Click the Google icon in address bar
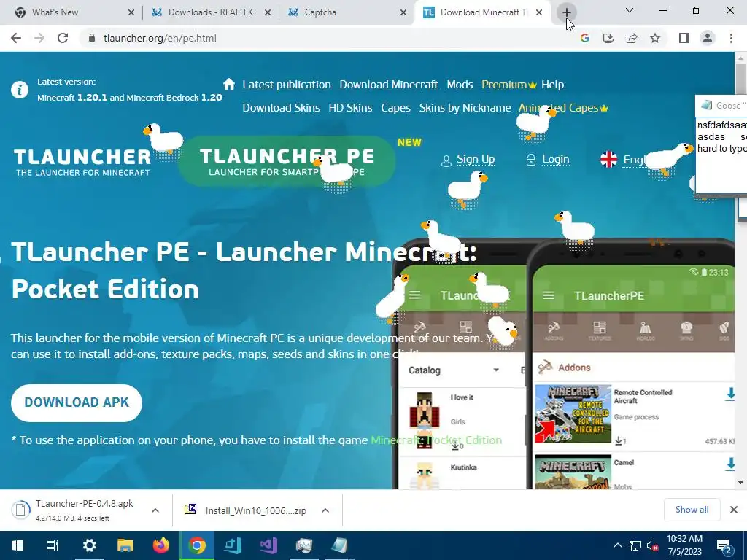 [x=585, y=38]
